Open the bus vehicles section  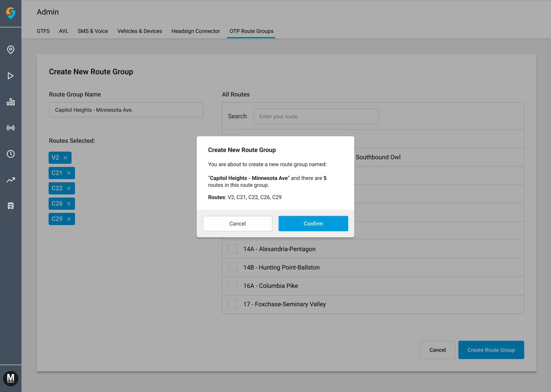pyautogui.click(x=11, y=206)
